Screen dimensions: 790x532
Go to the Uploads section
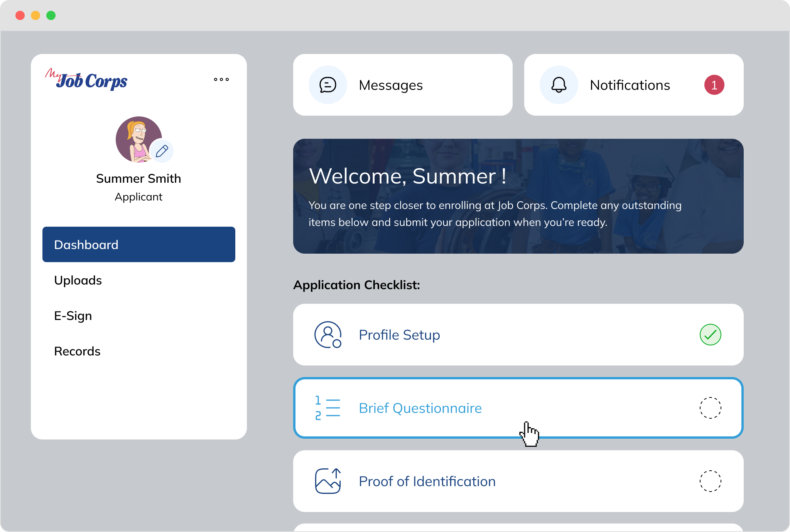click(139, 280)
